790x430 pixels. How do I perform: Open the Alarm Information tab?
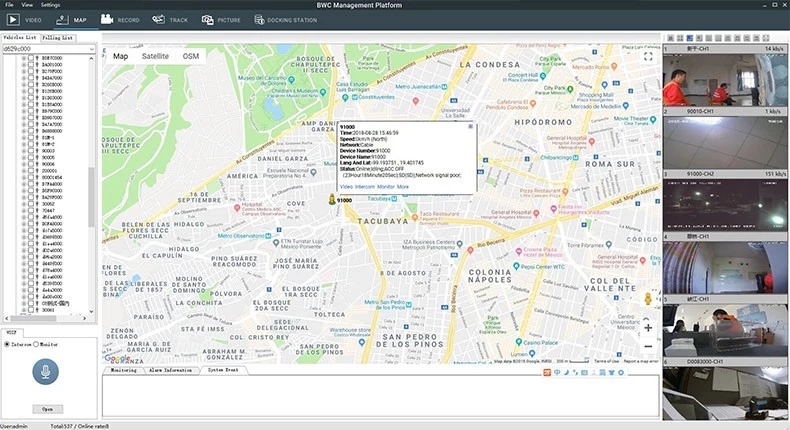170,370
